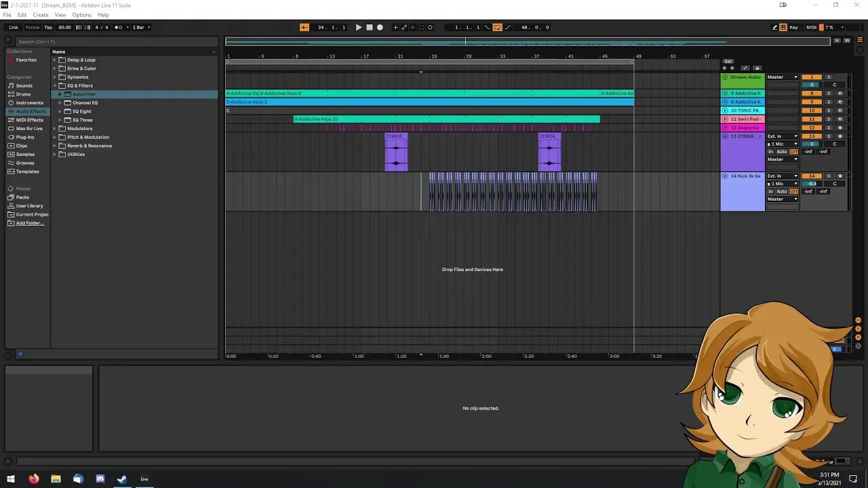Viewport: 868px width, 488px height.
Task: Toggle track activator 14 Kick 3k
Action: (x=812, y=176)
